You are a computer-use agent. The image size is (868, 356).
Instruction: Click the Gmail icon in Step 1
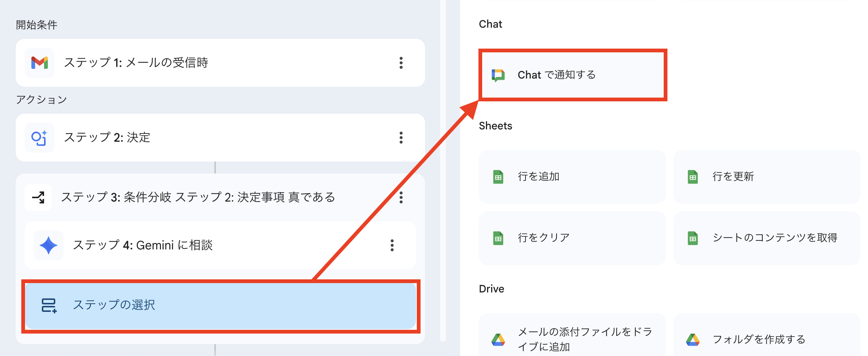click(x=40, y=63)
